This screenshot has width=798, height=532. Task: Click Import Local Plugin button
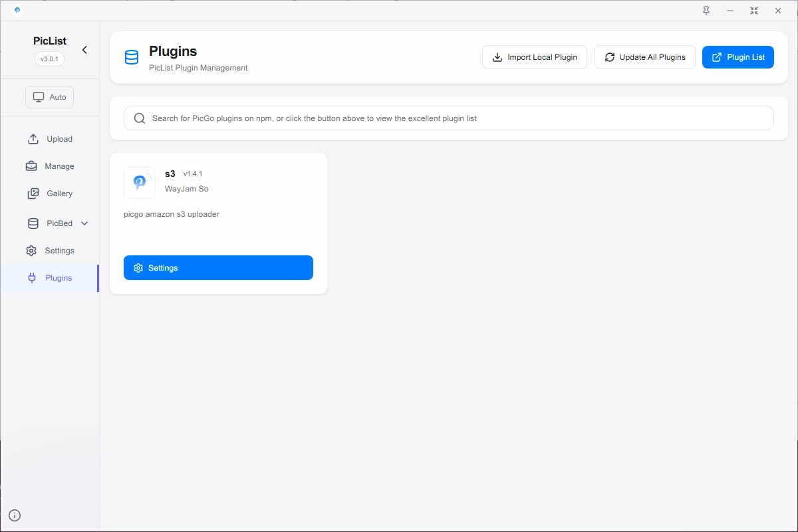535,57
